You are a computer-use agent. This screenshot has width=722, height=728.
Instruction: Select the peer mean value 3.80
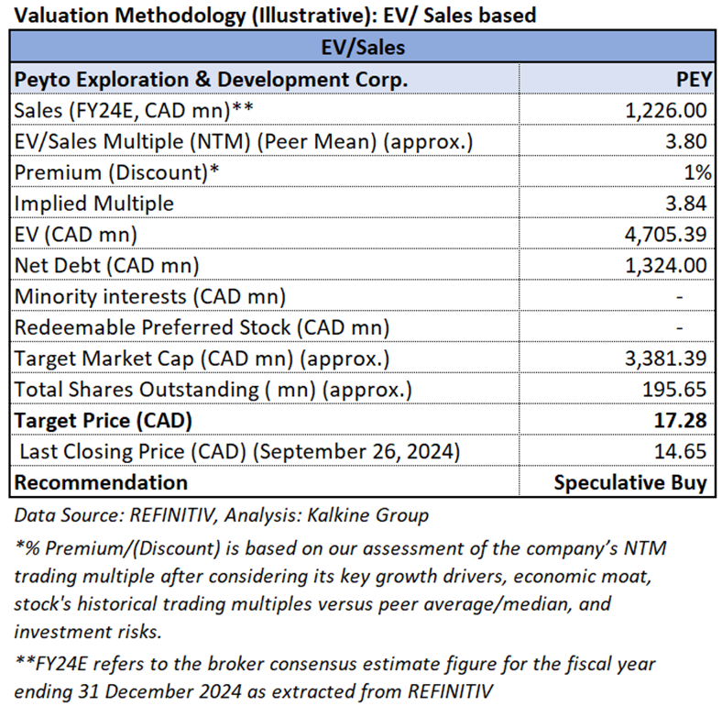tap(688, 141)
